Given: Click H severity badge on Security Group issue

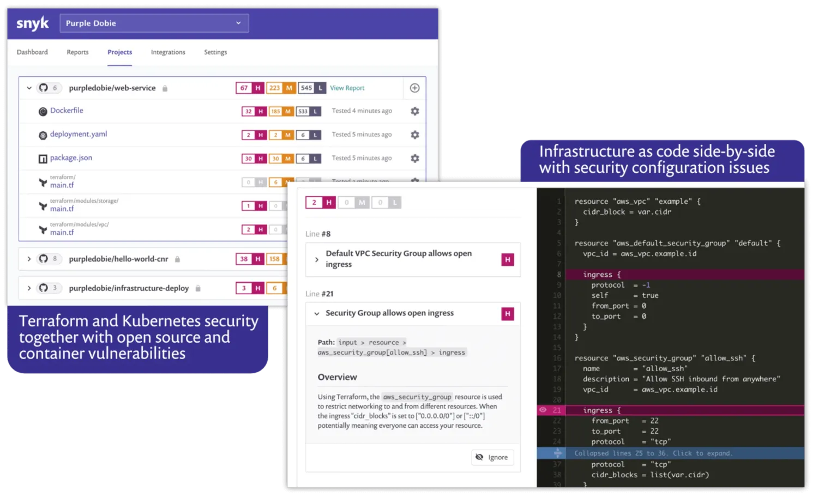Looking at the screenshot, I should click(x=508, y=313).
